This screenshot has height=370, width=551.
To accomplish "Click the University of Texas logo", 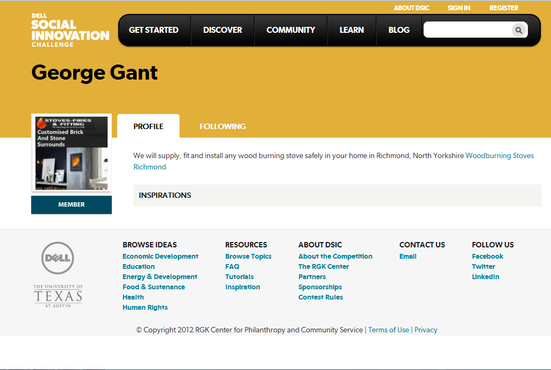I will coord(58,296).
